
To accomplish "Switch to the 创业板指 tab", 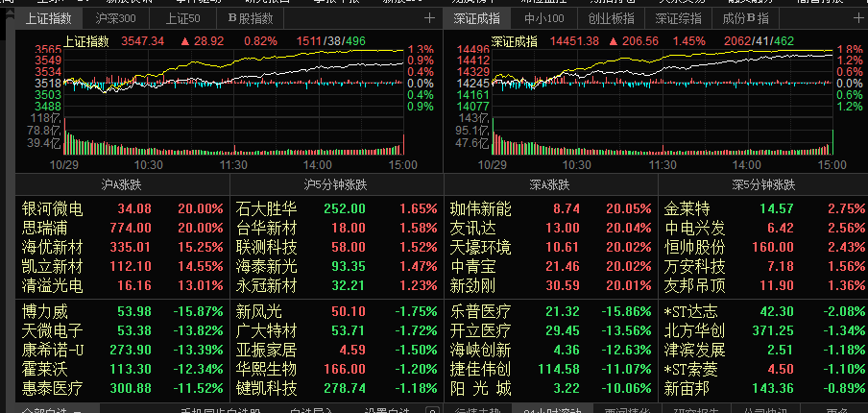I will pyautogui.click(x=611, y=19).
